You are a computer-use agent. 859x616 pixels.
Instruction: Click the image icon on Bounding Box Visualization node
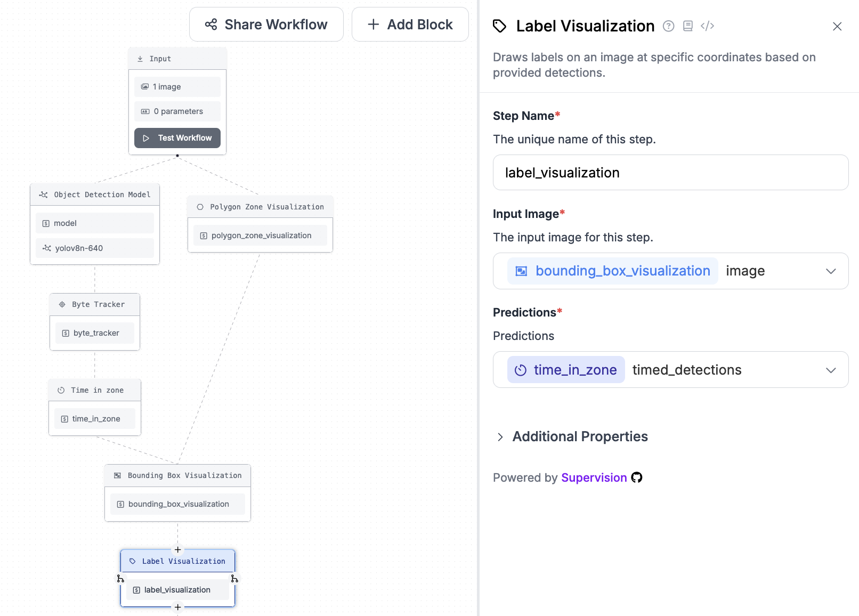tap(117, 475)
